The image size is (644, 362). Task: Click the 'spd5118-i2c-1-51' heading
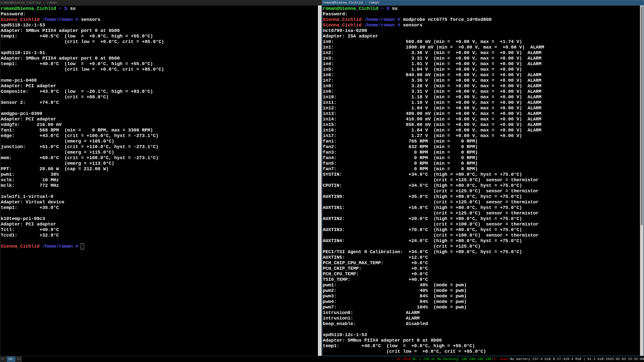point(23,53)
